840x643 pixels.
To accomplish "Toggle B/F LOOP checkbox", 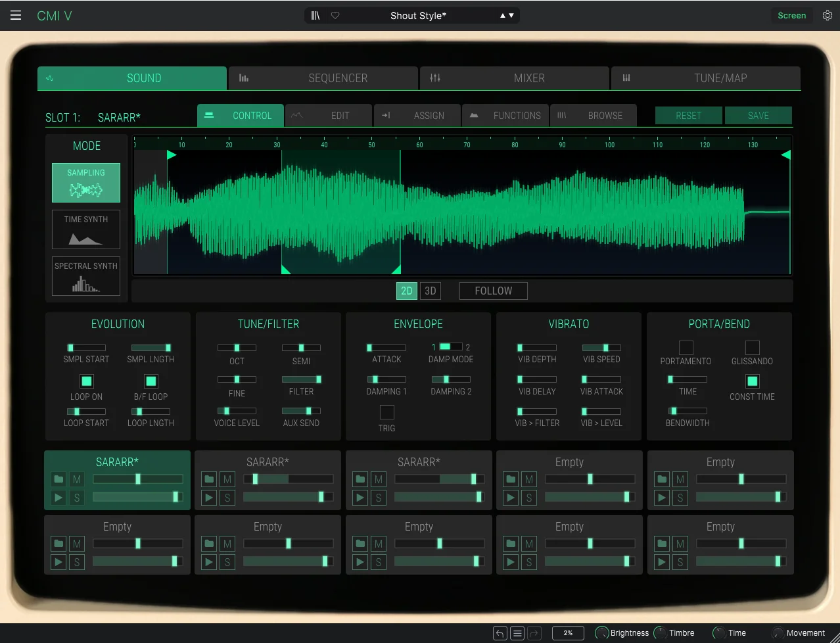I will 151,381.
